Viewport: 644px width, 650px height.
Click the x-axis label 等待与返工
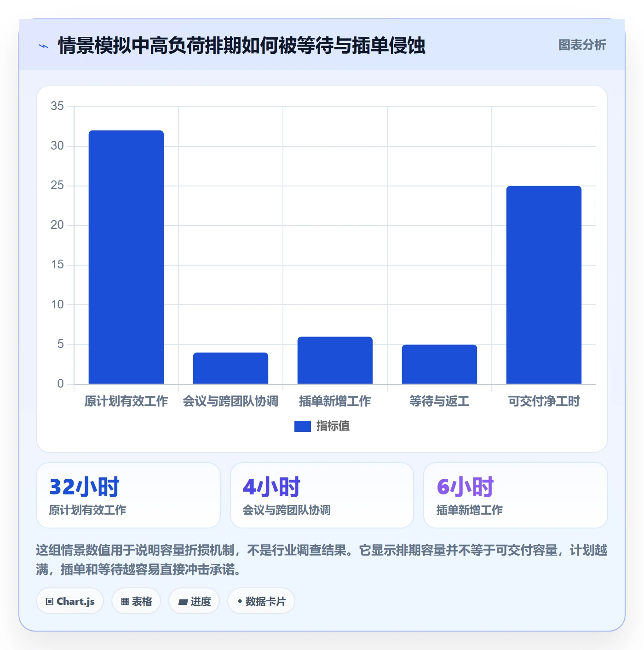point(439,401)
